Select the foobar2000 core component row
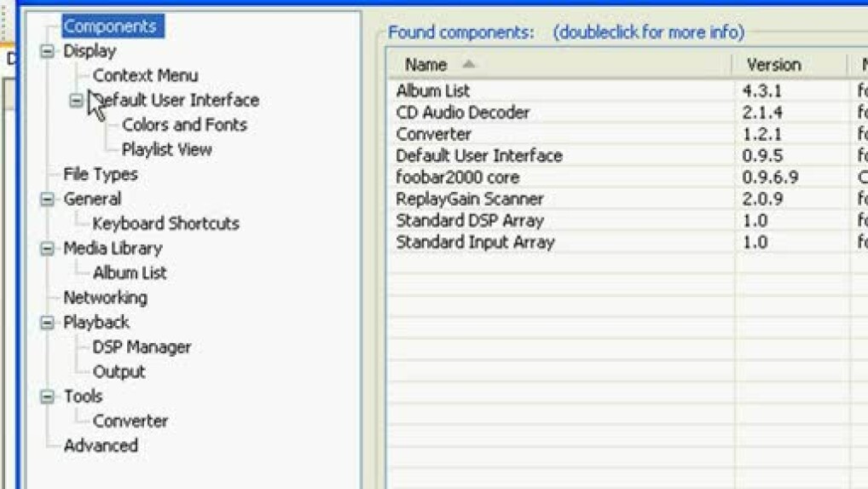Viewport: 868px width, 489px height. coord(457,178)
